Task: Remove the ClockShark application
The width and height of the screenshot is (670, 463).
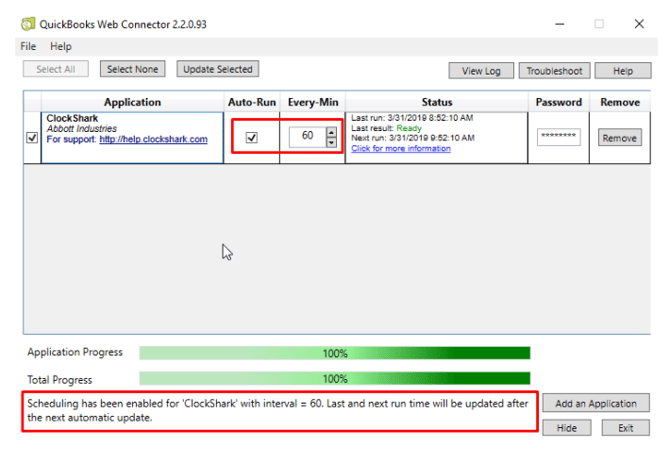Action: coord(620,138)
